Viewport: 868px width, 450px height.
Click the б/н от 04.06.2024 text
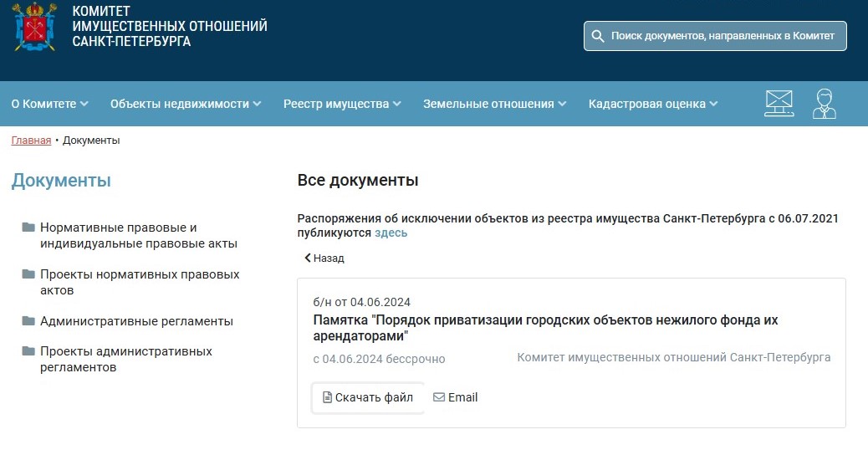(x=361, y=302)
